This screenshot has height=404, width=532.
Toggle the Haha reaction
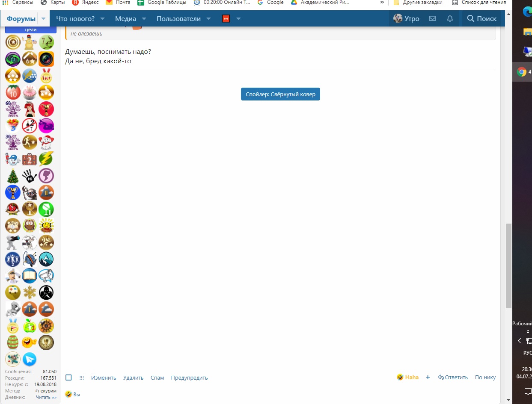(x=408, y=377)
